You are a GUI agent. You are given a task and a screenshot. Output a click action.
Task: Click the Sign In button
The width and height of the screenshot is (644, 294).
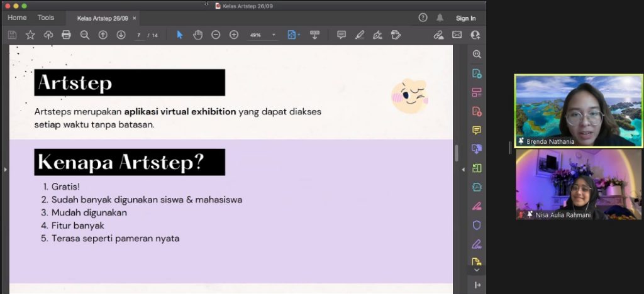(466, 18)
